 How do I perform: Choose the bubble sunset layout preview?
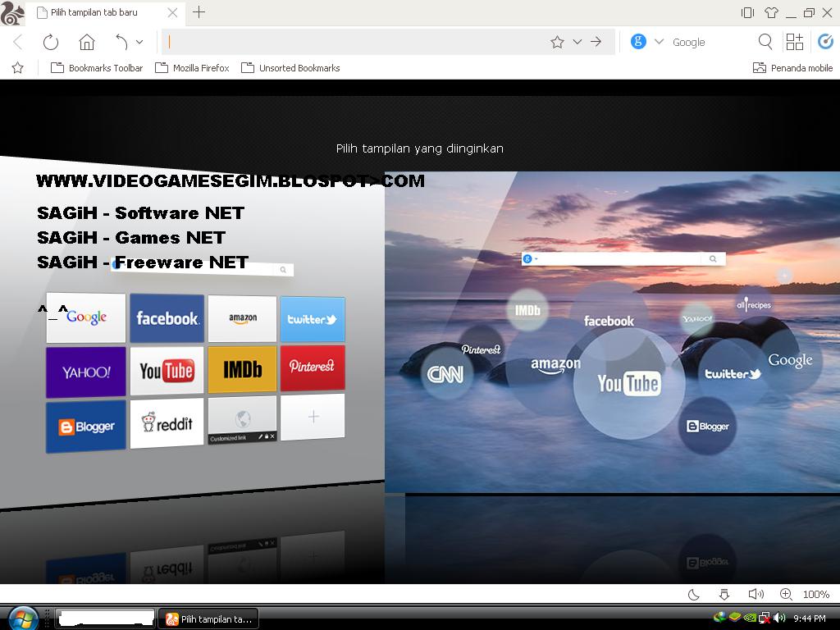click(612, 332)
